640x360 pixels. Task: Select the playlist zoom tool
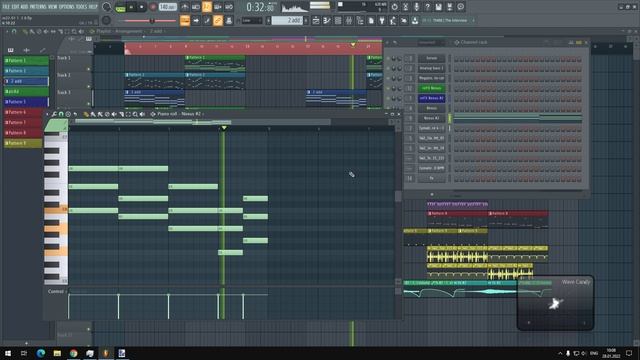pyautogui.click(x=74, y=31)
